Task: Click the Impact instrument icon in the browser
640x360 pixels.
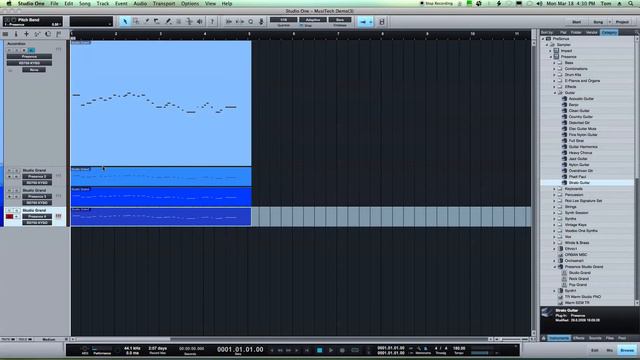Action: click(556, 51)
